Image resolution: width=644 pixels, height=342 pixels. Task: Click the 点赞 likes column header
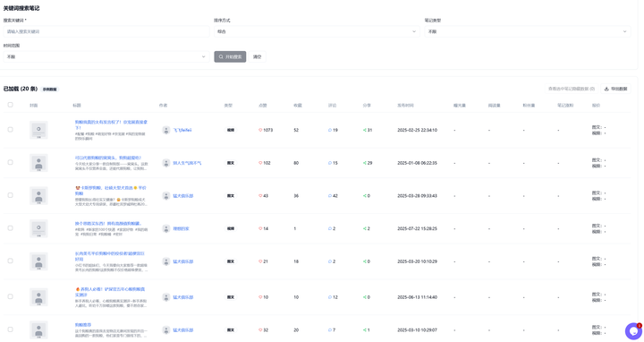pos(262,106)
